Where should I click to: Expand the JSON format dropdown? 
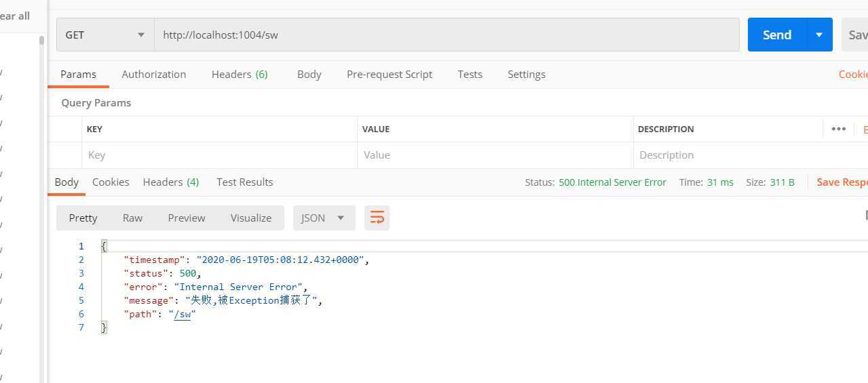tap(324, 218)
